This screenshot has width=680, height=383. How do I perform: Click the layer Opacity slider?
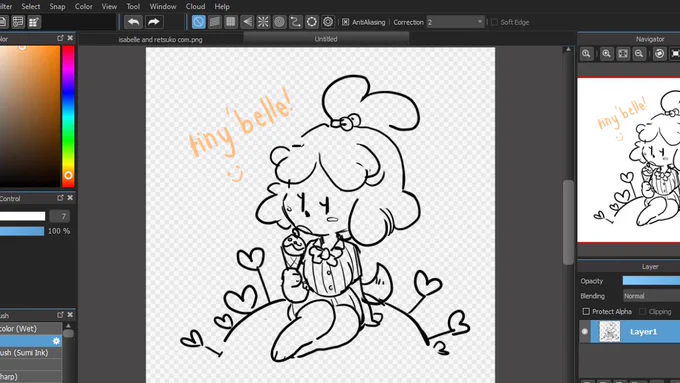pyautogui.click(x=651, y=281)
